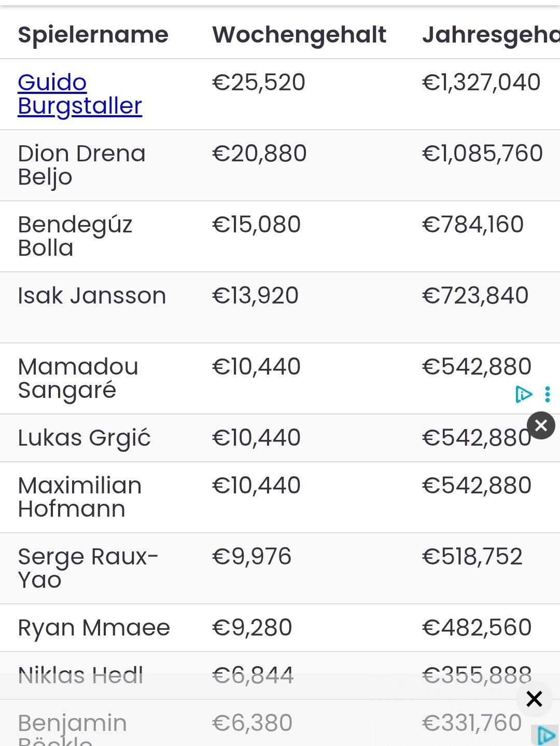Select the Spielername column header
This screenshot has height=746, width=560.
click(x=93, y=35)
